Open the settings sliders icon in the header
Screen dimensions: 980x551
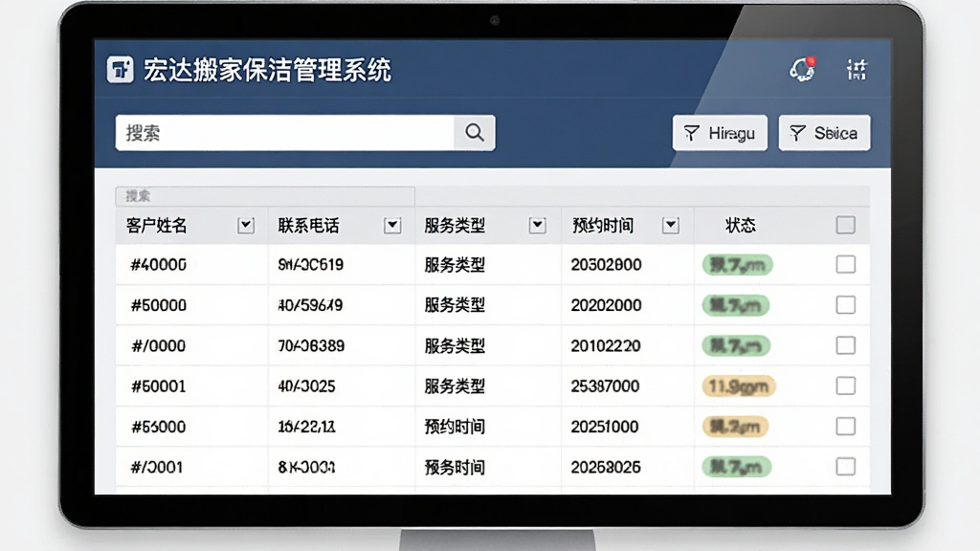857,69
